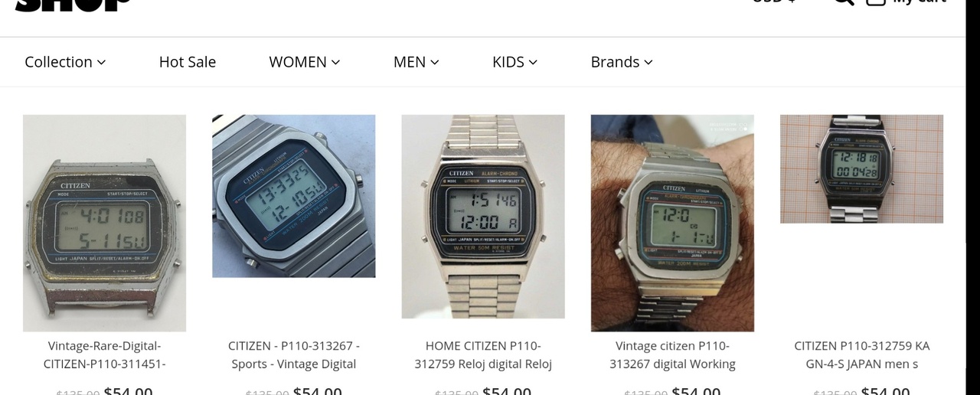This screenshot has height=395, width=980.
Task: Expand the Collection menu chevron
Action: (x=102, y=63)
